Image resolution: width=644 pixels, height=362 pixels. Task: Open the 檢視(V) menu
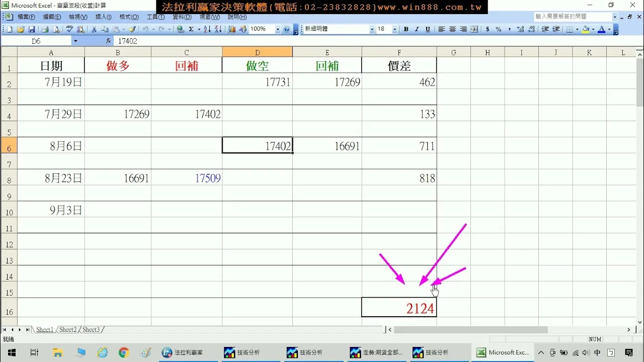(78, 17)
